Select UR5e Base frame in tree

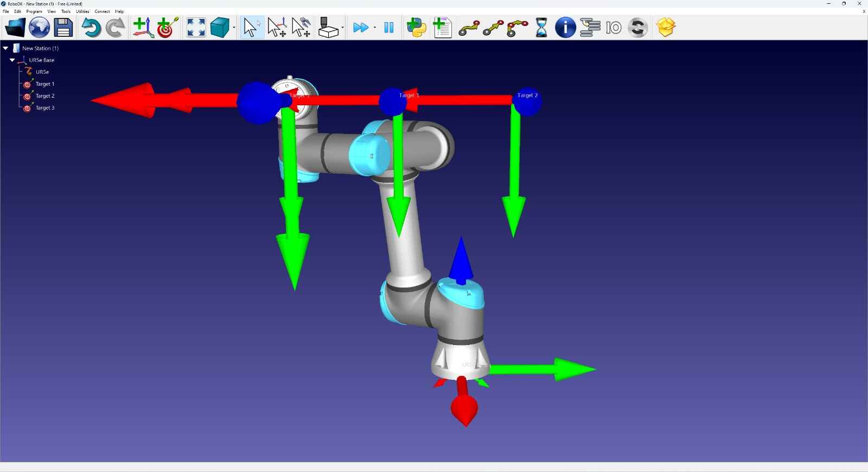click(x=42, y=60)
